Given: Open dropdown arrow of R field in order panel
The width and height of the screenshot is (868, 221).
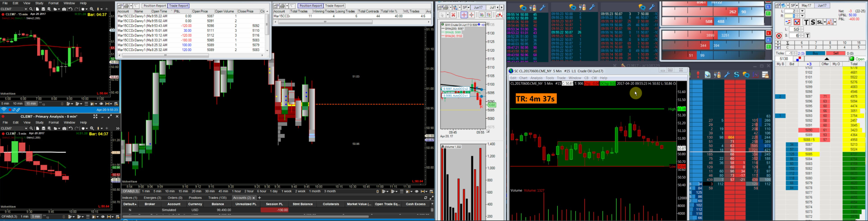Looking at the screenshot, I should point(802,16).
